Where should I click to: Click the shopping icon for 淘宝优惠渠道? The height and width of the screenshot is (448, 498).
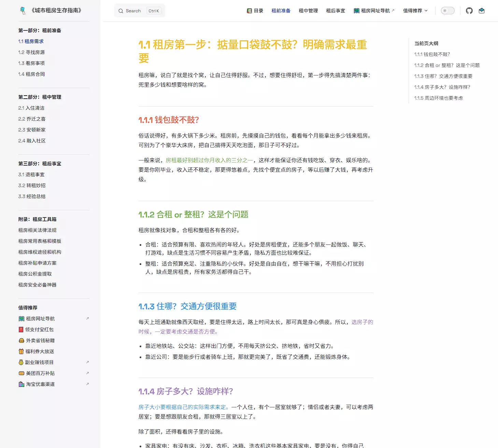22,384
